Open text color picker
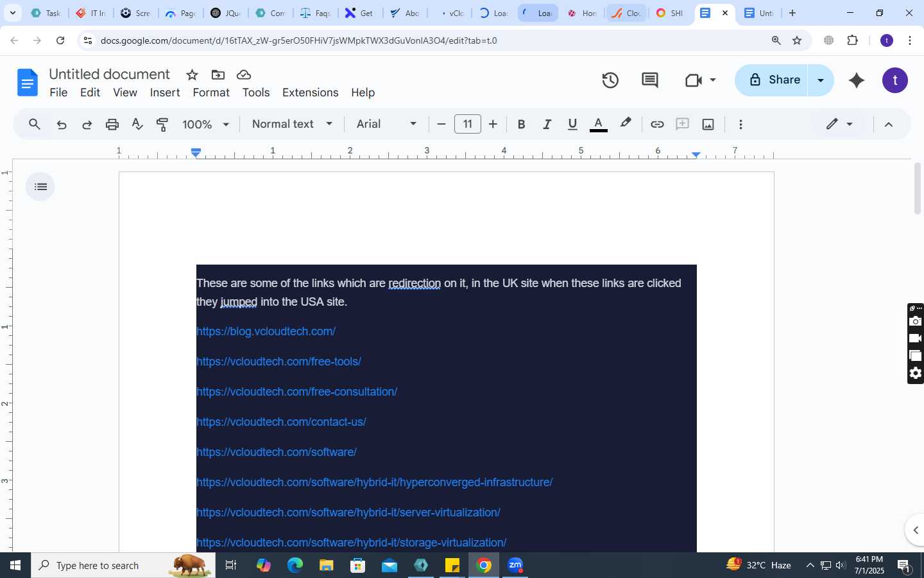Image resolution: width=924 pixels, height=578 pixels. tap(598, 125)
